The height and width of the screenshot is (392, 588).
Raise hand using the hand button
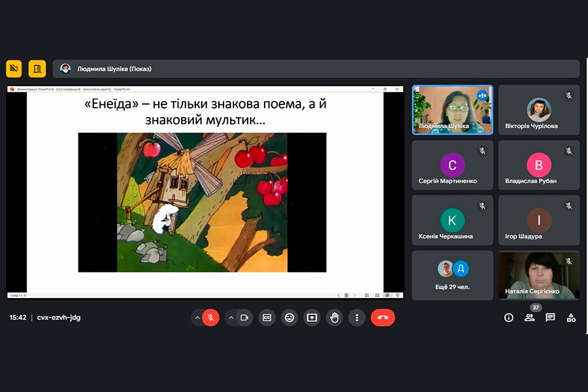[x=335, y=318]
